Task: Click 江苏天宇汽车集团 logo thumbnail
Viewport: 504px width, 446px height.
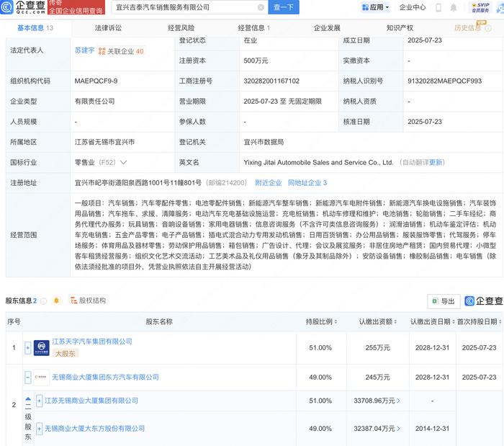Action: [x=42, y=347]
